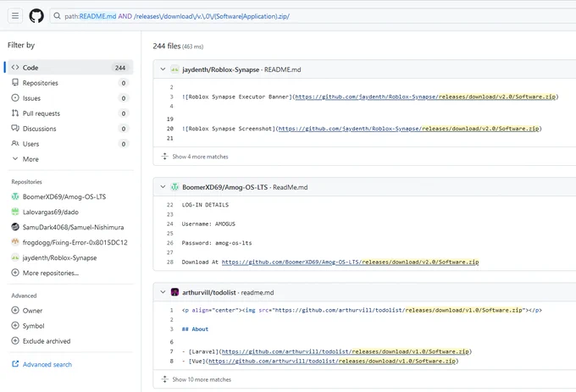Collapse BoomerXD69/Amog-OS-LTS result
The width and height of the screenshot is (576, 392).
coord(163,187)
